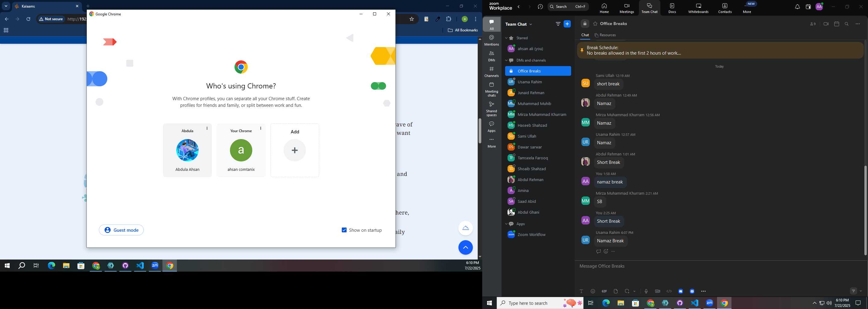Open the GIF picker in message toolbar
Image resolution: width=868 pixels, height=309 pixels.
tap(604, 291)
